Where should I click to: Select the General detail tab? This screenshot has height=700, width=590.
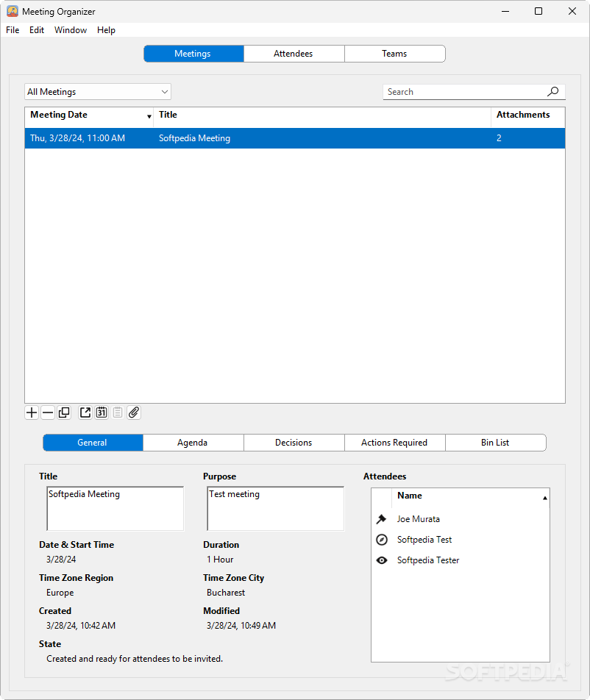point(93,443)
